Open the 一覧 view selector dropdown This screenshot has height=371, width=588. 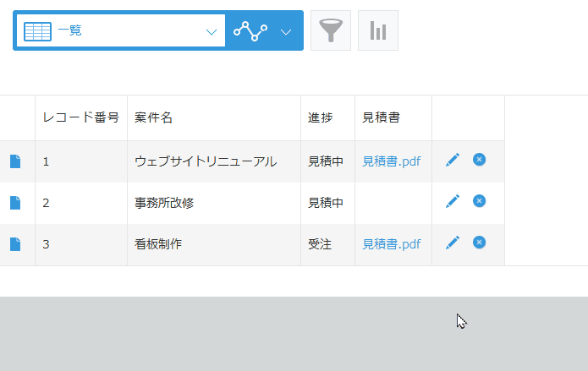[x=121, y=30]
